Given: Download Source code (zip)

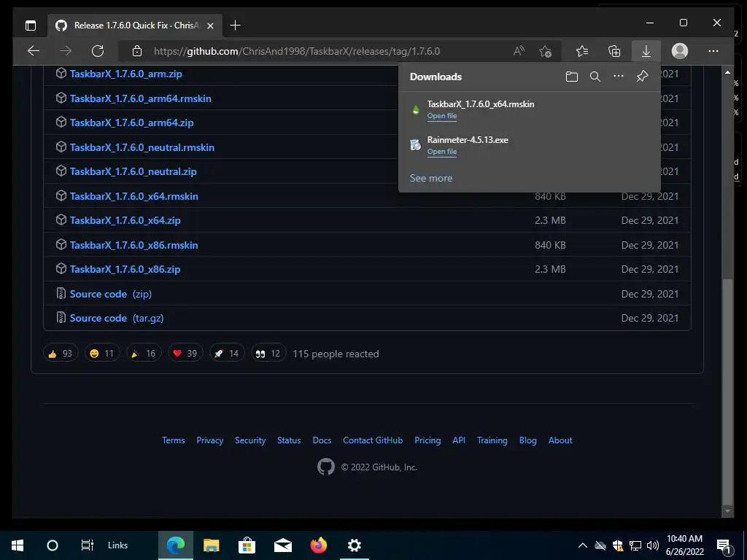Looking at the screenshot, I should point(111,295).
